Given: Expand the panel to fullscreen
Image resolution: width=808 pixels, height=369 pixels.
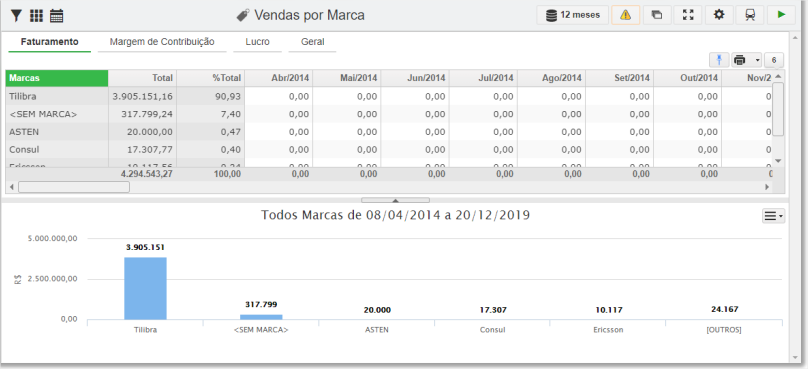Looking at the screenshot, I should (688, 15).
